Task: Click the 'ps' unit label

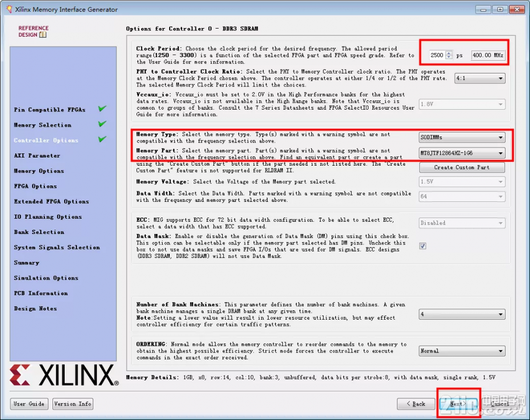Action: coord(459,55)
